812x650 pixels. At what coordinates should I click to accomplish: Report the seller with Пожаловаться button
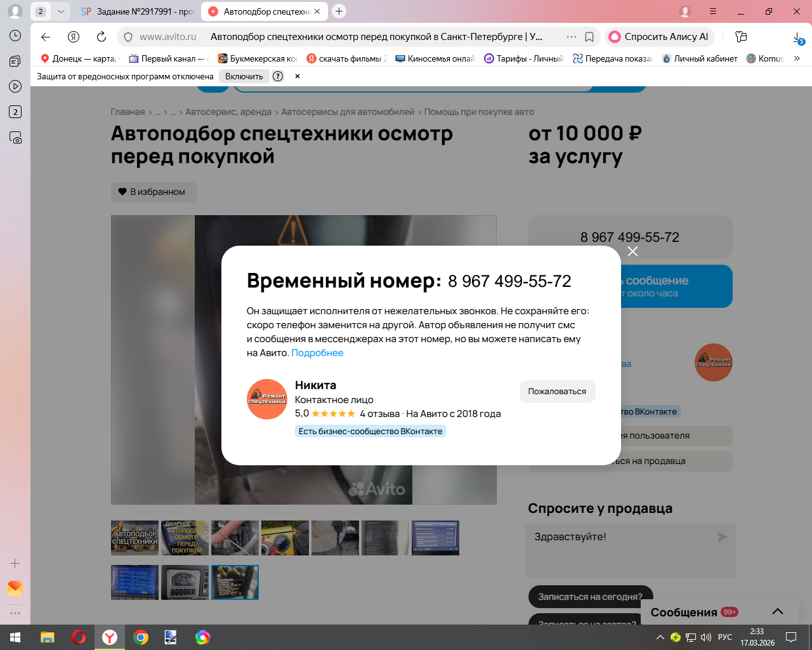(557, 392)
